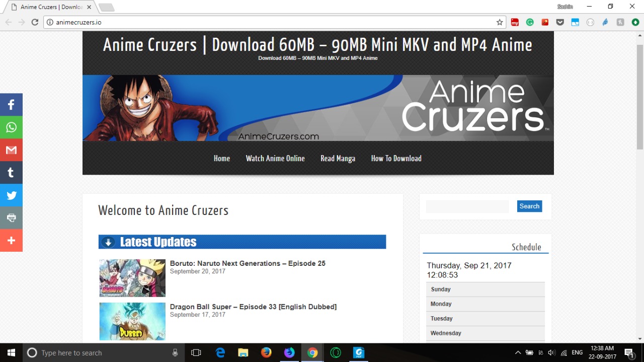Open the Home menu item
This screenshot has height=362, width=644.
(222, 158)
